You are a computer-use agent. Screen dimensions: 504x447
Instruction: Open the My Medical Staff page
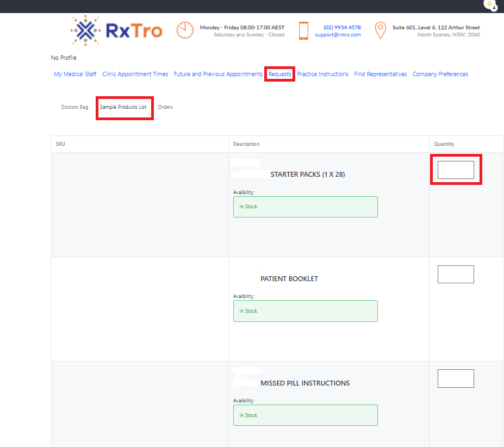click(x=75, y=74)
